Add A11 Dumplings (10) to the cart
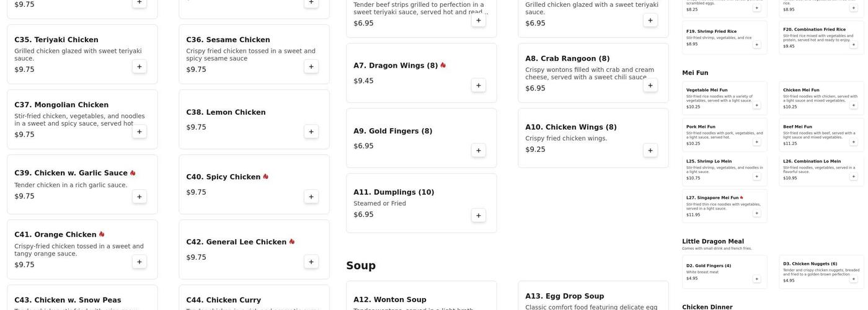Screen dimensions: 868x310 tap(479, 216)
